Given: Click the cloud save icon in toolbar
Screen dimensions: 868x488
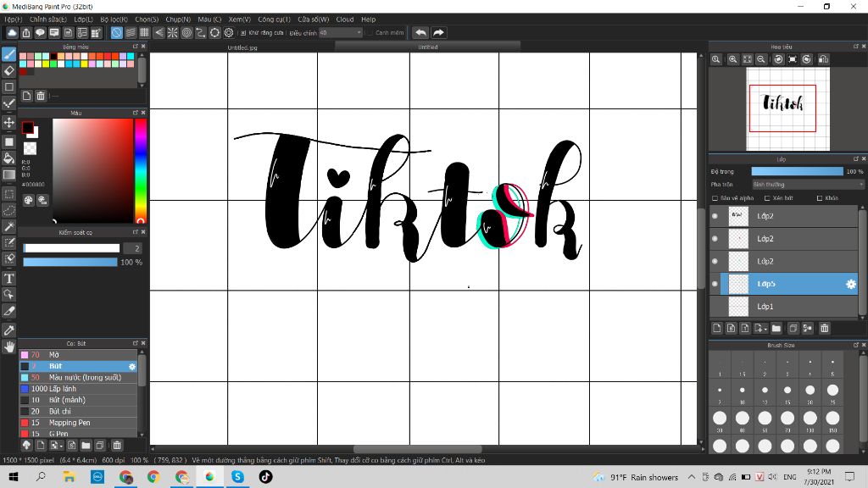Looking at the screenshot, I should 12,33.
